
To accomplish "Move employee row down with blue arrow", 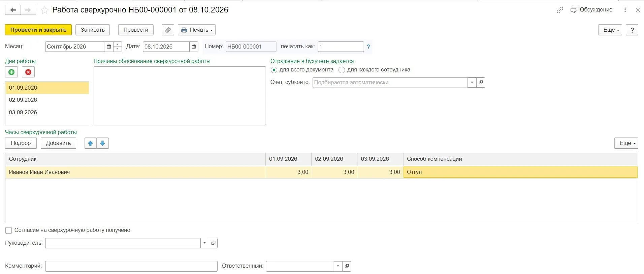I will tap(103, 143).
